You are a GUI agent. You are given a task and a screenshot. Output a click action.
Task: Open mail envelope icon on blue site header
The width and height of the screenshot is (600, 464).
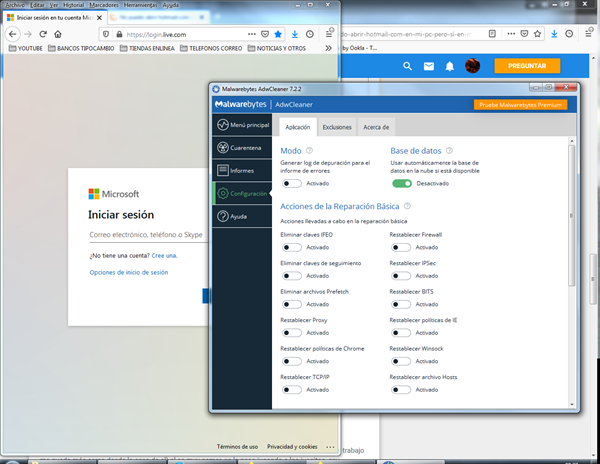429,66
